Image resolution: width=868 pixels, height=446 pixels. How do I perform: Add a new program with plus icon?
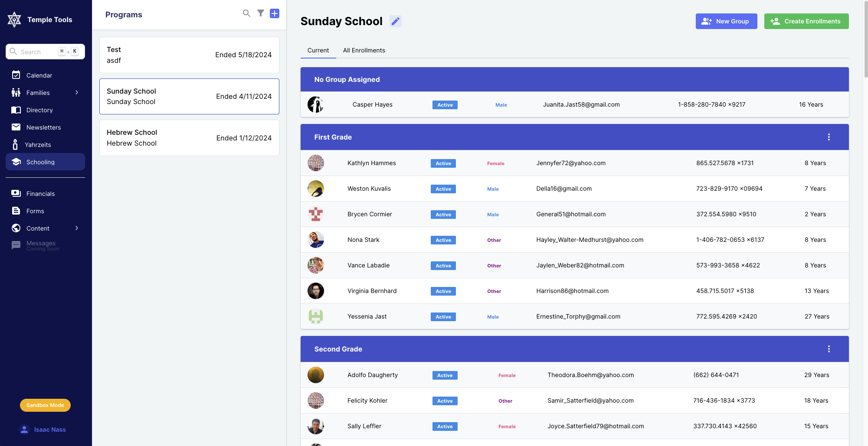(x=275, y=13)
